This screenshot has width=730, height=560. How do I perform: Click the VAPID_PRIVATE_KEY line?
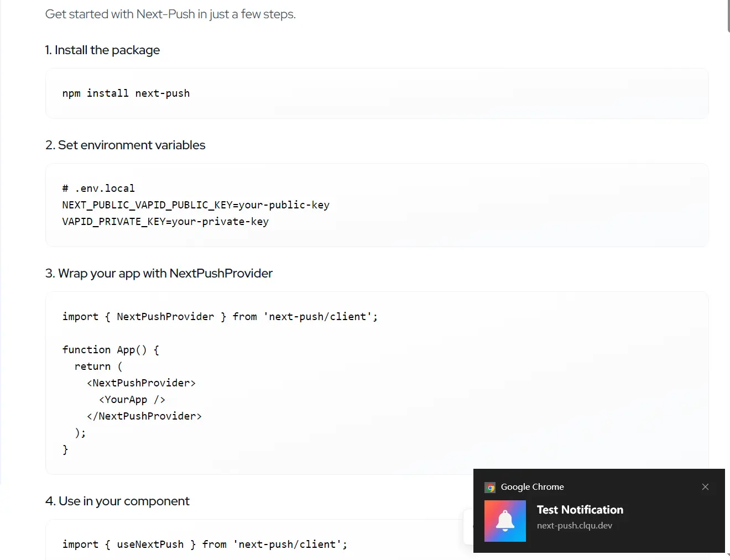click(x=165, y=222)
